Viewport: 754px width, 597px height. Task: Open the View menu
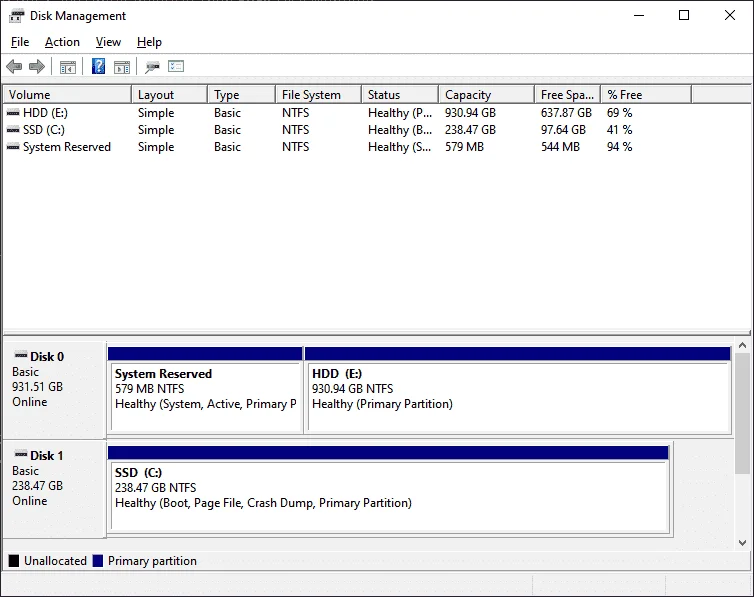pyautogui.click(x=108, y=42)
